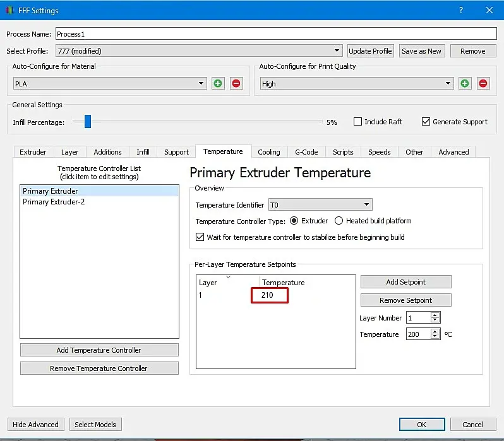Screen dimensions: 504x441
Task: Click the Save as New button
Action: click(x=421, y=51)
